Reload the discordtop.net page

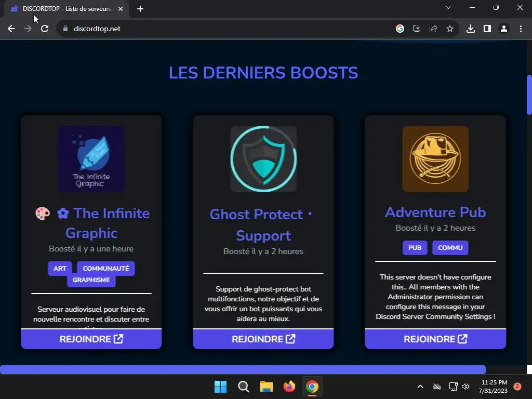pos(45,29)
